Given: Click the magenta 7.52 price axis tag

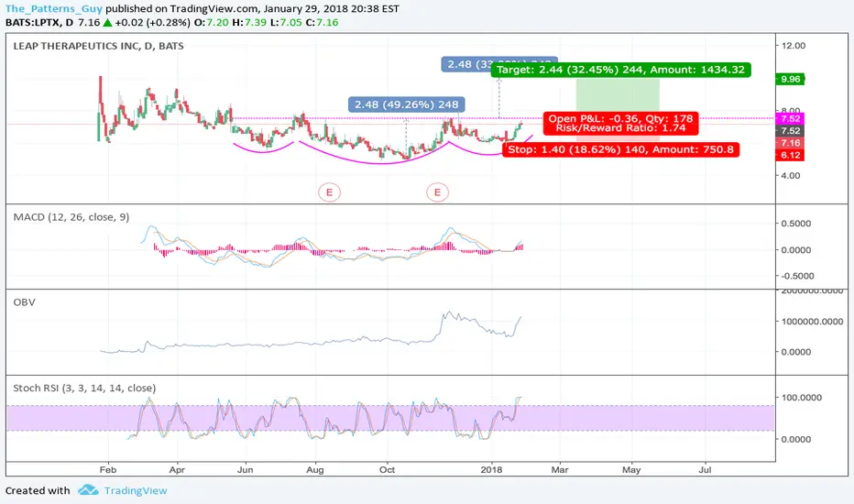Looking at the screenshot, I should (x=790, y=119).
